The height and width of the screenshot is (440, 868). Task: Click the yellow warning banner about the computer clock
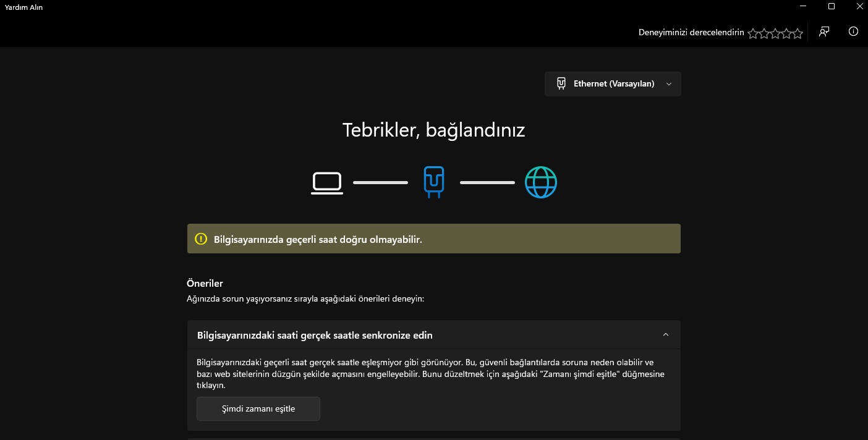(434, 238)
